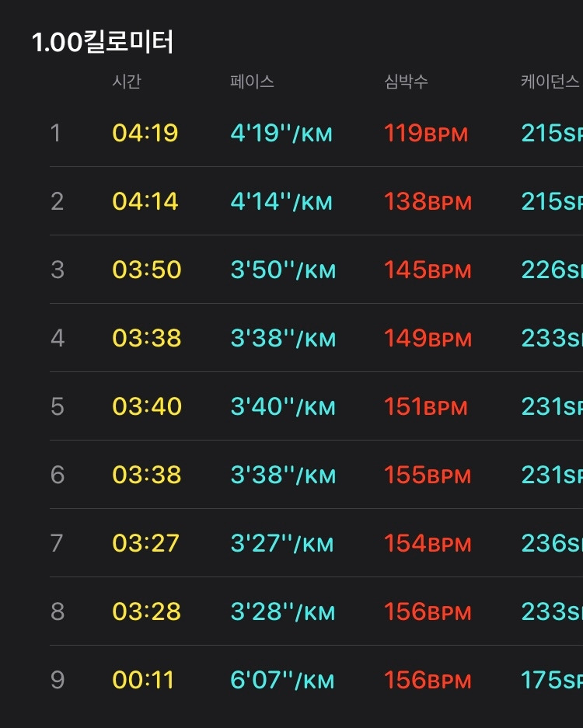Tap the 145BPM heart rate value

(428, 270)
